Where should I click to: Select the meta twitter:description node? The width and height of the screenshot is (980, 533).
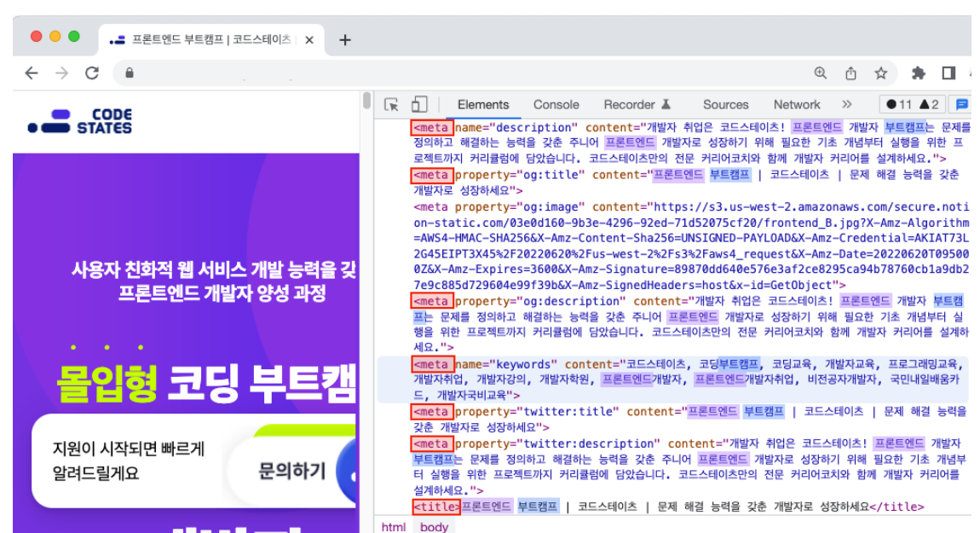pyautogui.click(x=689, y=466)
